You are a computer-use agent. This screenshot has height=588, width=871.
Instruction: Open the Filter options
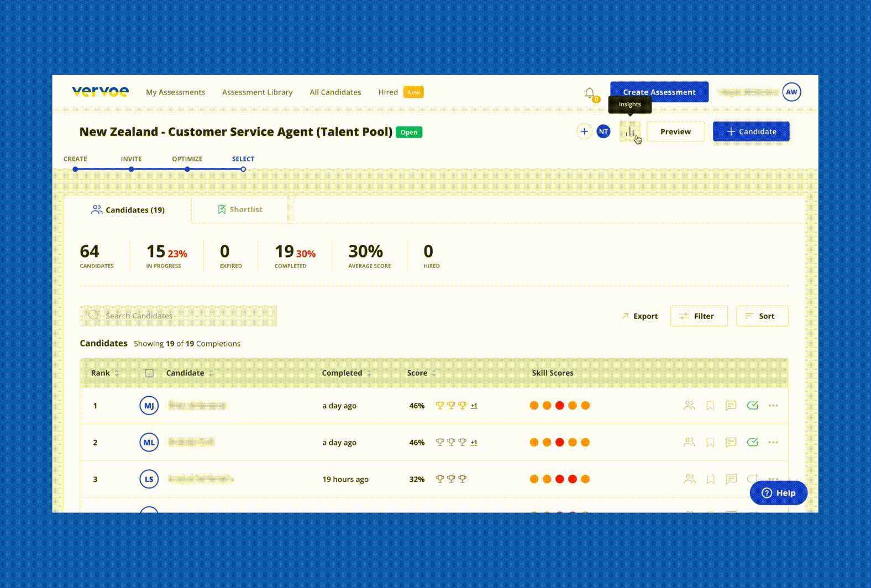click(x=699, y=316)
